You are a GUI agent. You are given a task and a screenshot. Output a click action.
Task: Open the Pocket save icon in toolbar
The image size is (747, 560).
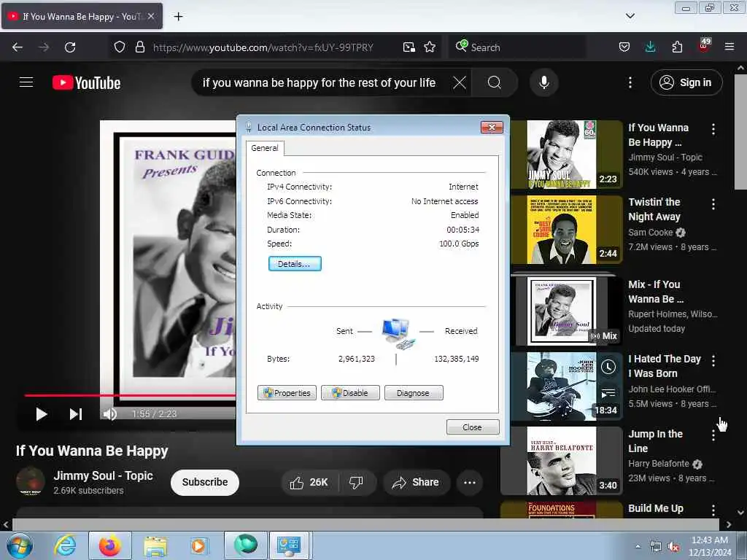point(624,47)
